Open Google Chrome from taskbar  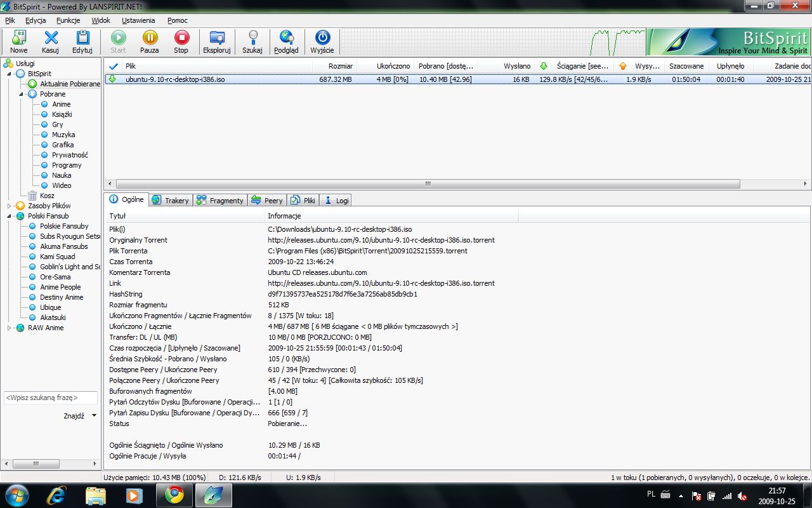pos(174,495)
